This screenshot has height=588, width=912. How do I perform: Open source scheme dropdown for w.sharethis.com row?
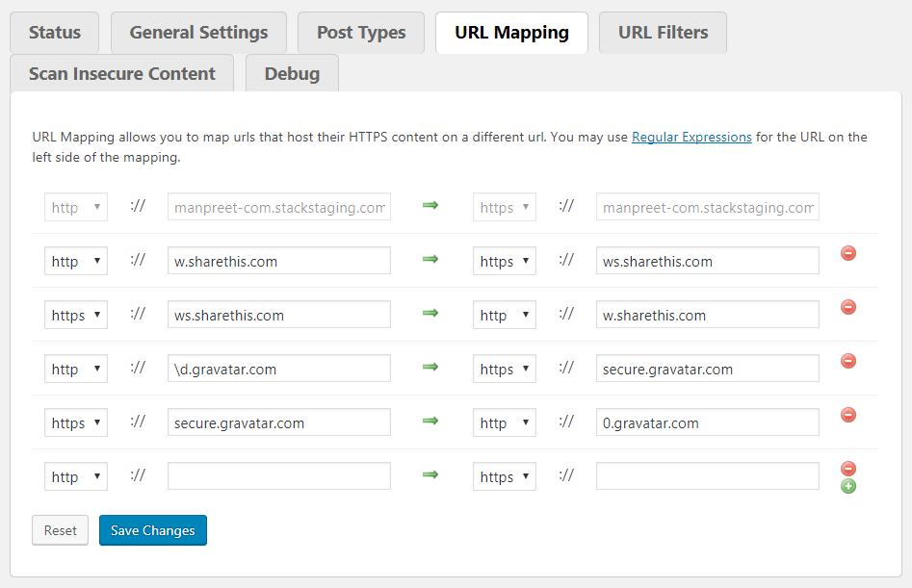[x=76, y=262]
